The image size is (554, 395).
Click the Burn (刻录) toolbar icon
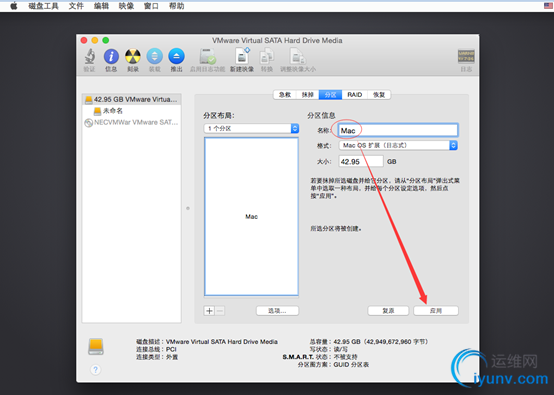[133, 57]
